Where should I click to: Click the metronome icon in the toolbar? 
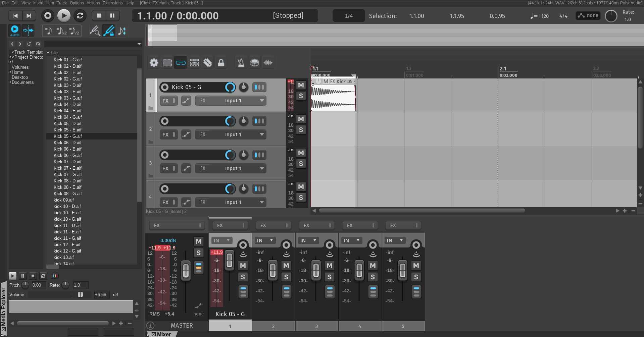point(241,63)
